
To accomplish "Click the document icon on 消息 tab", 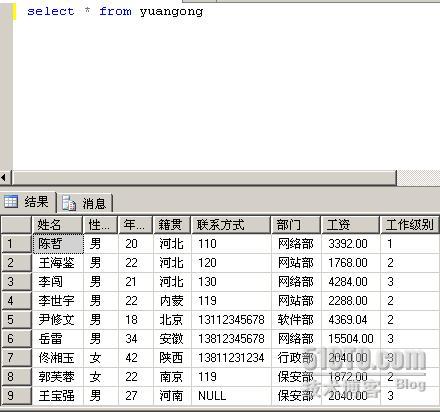I will click(69, 203).
